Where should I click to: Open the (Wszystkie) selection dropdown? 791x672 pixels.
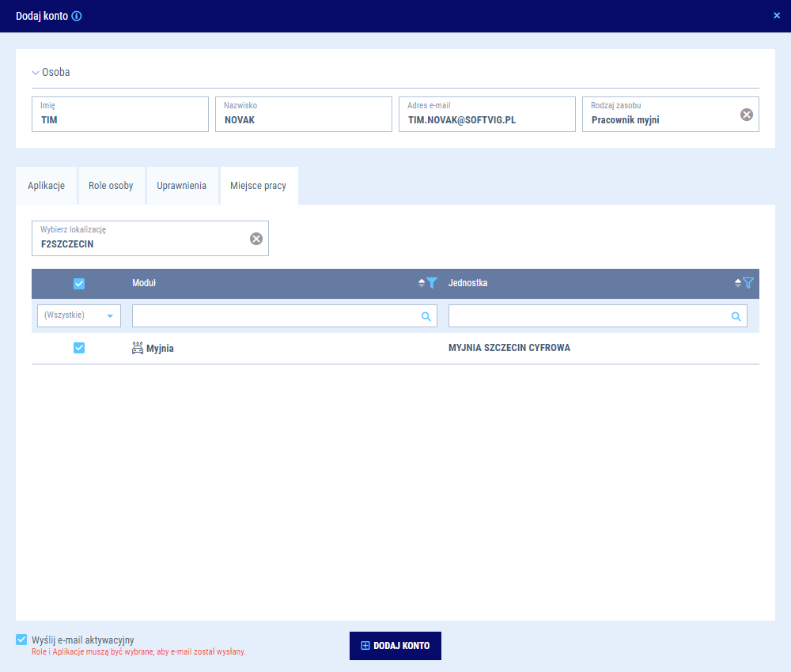[x=79, y=315]
